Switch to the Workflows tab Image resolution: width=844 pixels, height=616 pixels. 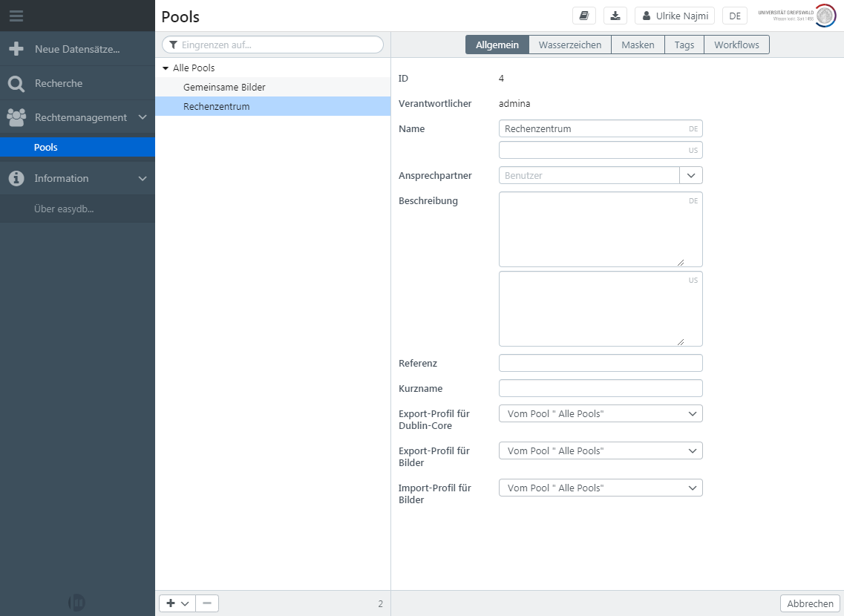pos(736,45)
